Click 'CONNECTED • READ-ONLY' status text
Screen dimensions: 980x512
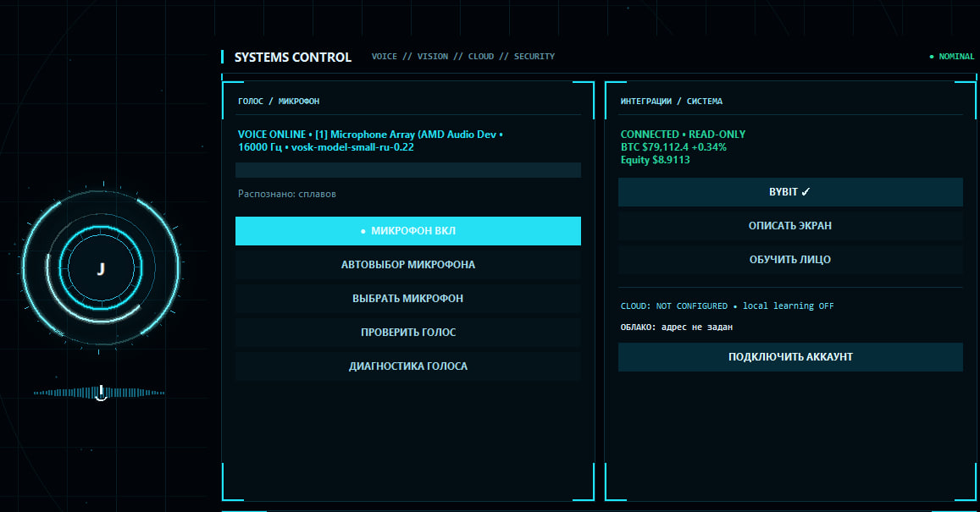click(x=683, y=135)
